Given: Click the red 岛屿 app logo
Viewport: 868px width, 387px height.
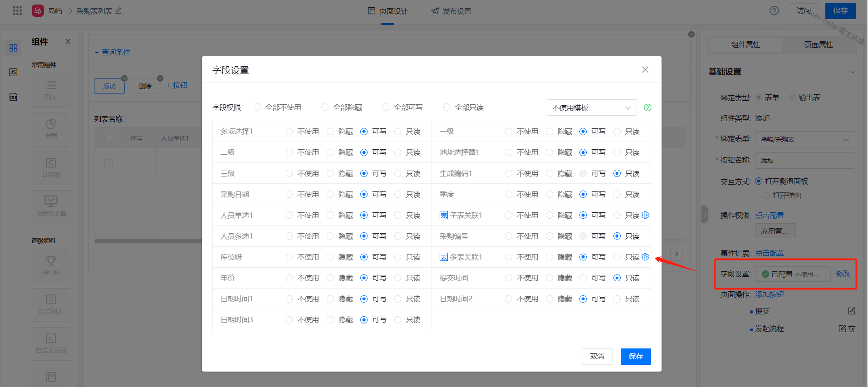Looking at the screenshot, I should (38, 10).
